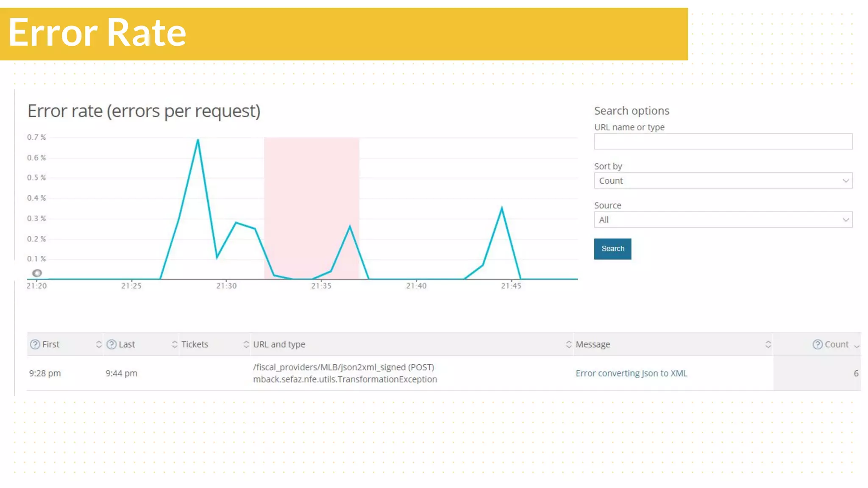The width and height of the screenshot is (868, 488).
Task: Click the mback.sefaz.nfe.utils.TransformationException text
Action: [x=345, y=379]
